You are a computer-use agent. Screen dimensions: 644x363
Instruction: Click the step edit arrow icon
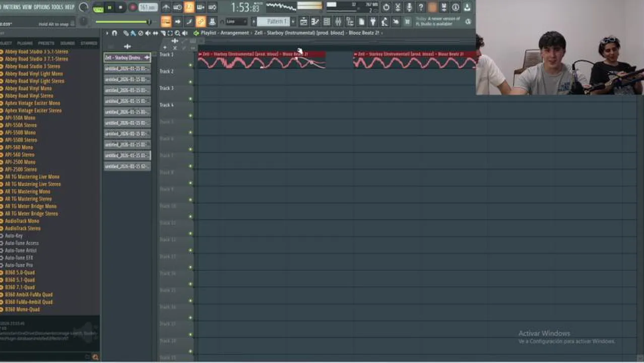click(177, 22)
